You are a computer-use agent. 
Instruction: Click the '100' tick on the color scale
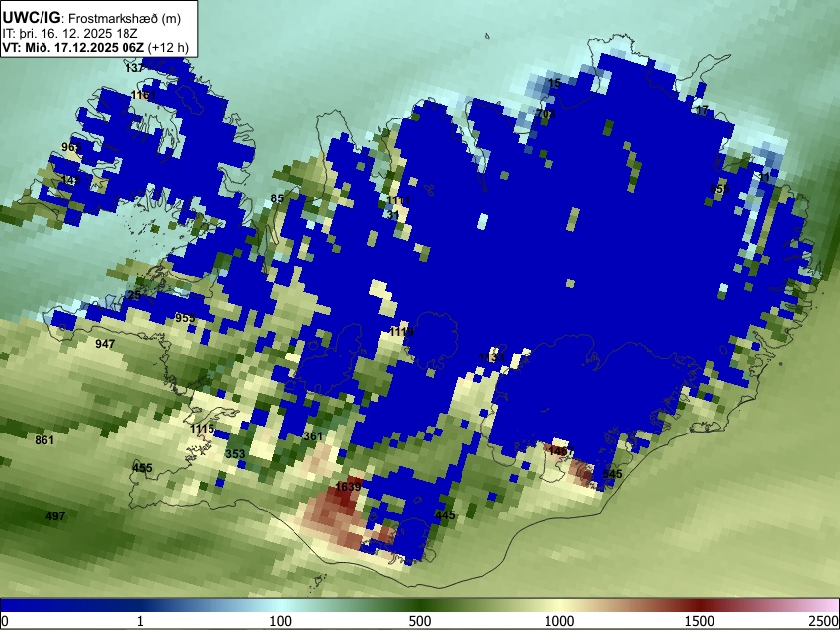[281, 621]
